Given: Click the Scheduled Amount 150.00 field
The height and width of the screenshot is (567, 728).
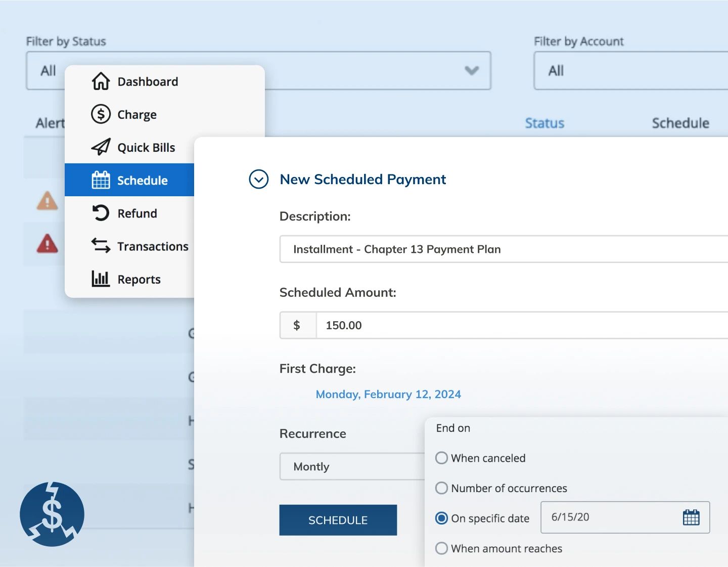Looking at the screenshot, I should point(522,325).
